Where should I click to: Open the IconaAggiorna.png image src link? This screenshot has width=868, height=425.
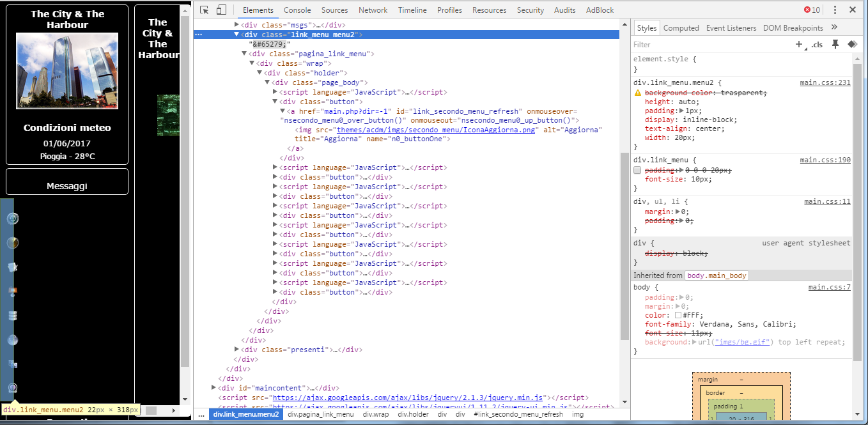coord(436,130)
